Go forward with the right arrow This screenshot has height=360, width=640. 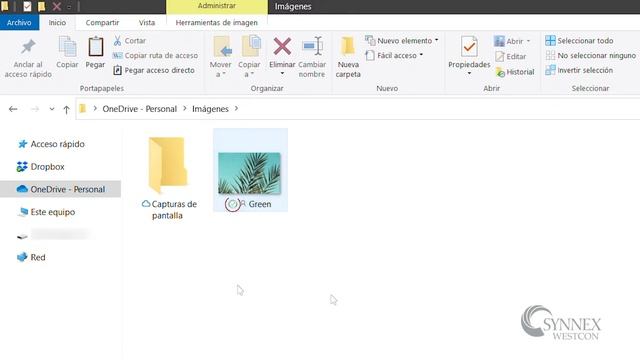click(x=35, y=109)
